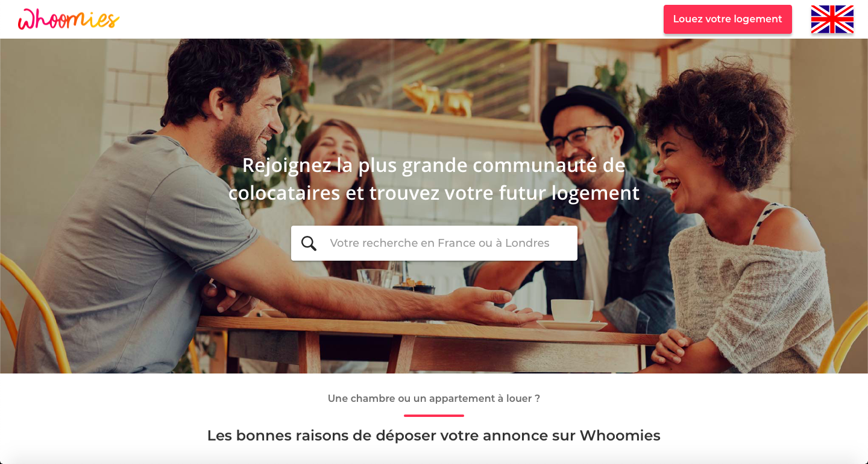The height and width of the screenshot is (464, 868).
Task: Click the Whoomies logo
Action: (x=69, y=19)
